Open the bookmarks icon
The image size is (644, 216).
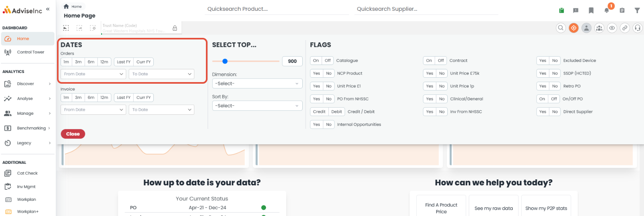(591, 10)
